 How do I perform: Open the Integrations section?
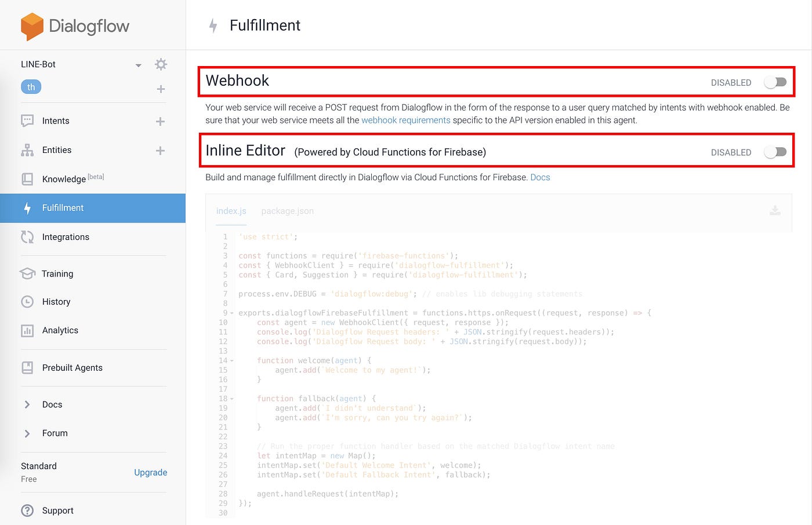point(65,236)
